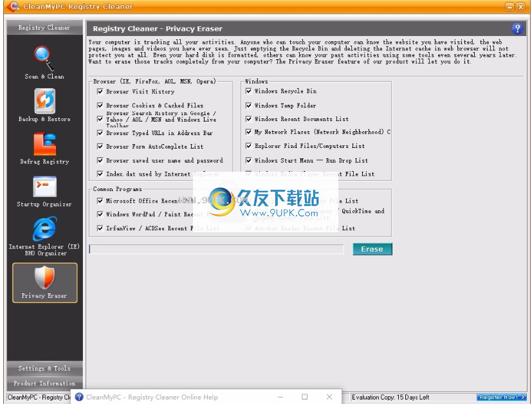The image size is (532, 404).
Task: Open the Product Information sidebar section
Action: 44,383
